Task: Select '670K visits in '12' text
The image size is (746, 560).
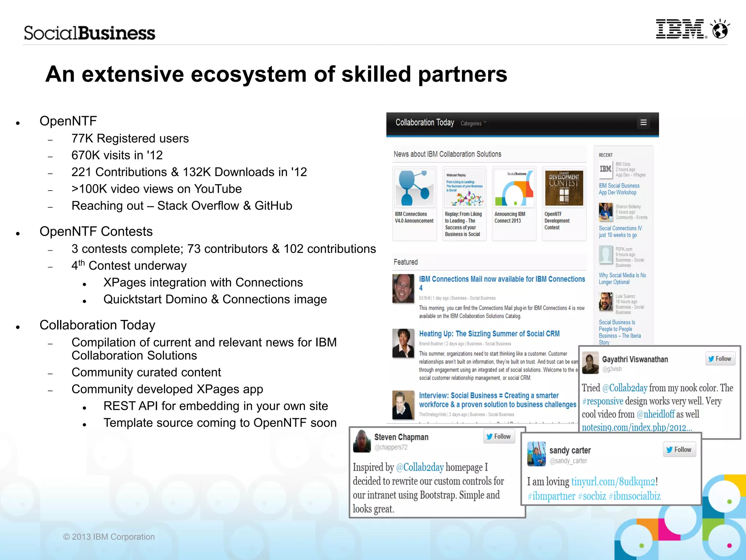Action: (117, 155)
